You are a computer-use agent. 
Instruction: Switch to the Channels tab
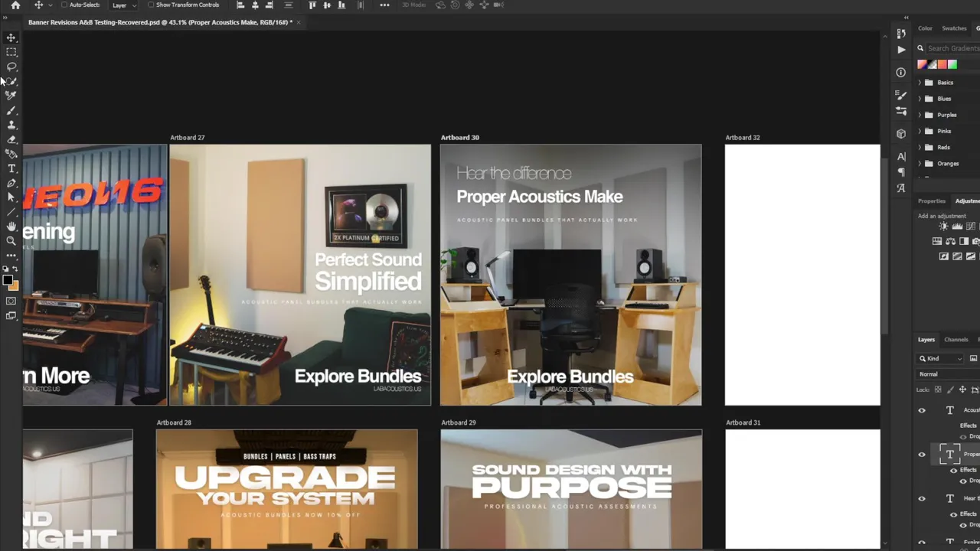956,339
